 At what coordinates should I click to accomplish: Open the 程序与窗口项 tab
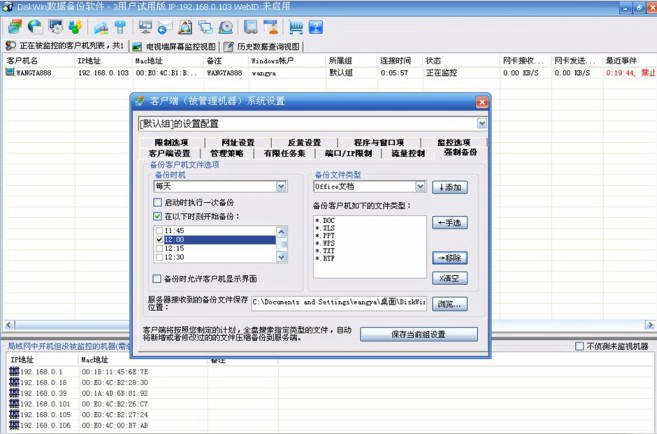(x=379, y=142)
